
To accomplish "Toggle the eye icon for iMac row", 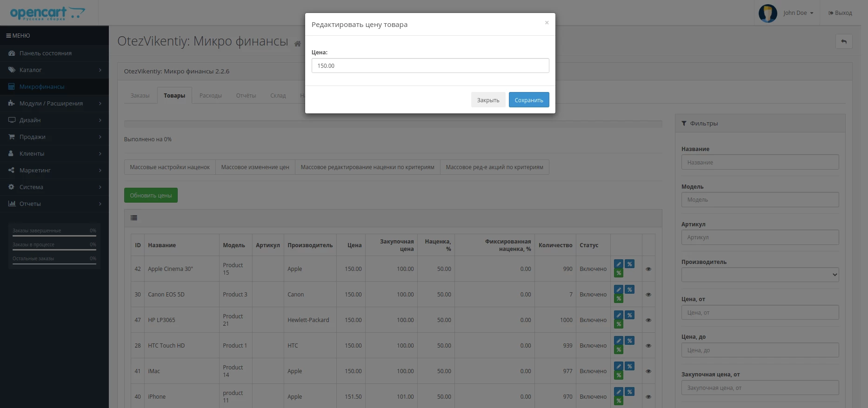I will pos(648,371).
